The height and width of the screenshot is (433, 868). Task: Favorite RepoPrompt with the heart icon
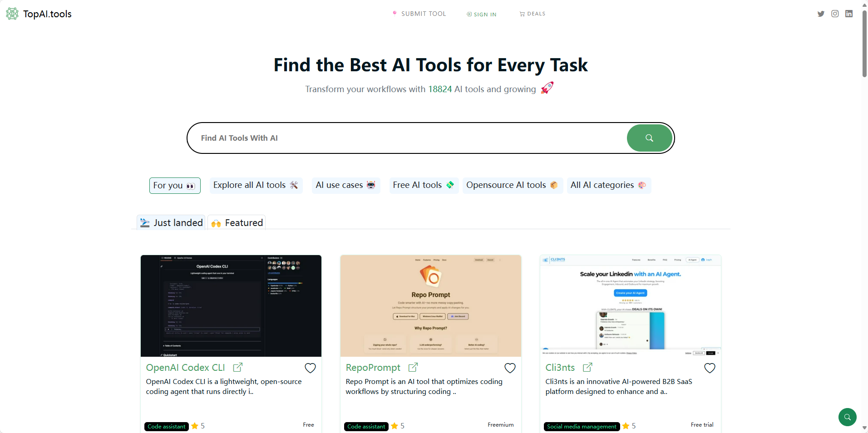point(510,368)
